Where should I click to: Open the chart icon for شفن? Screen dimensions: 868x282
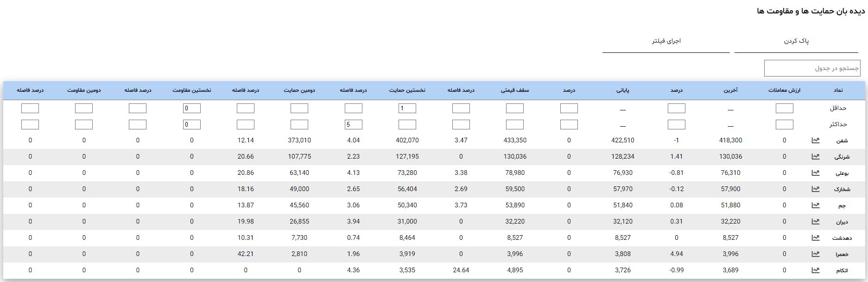[x=815, y=140]
